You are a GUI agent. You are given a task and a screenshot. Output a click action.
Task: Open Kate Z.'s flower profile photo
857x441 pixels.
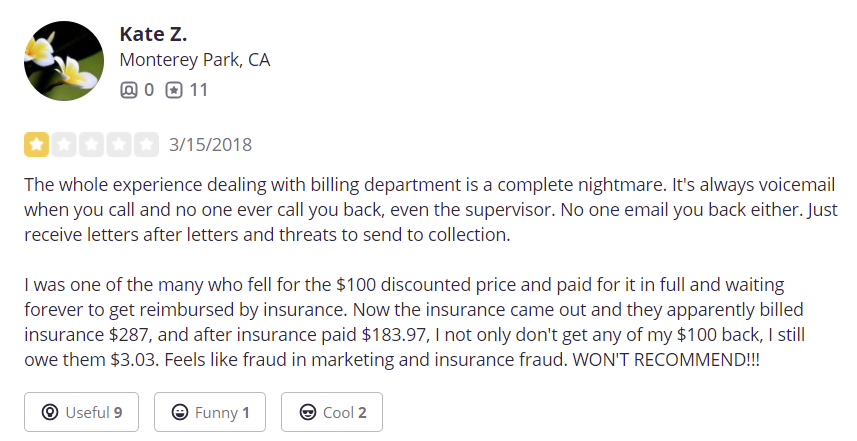coord(64,61)
